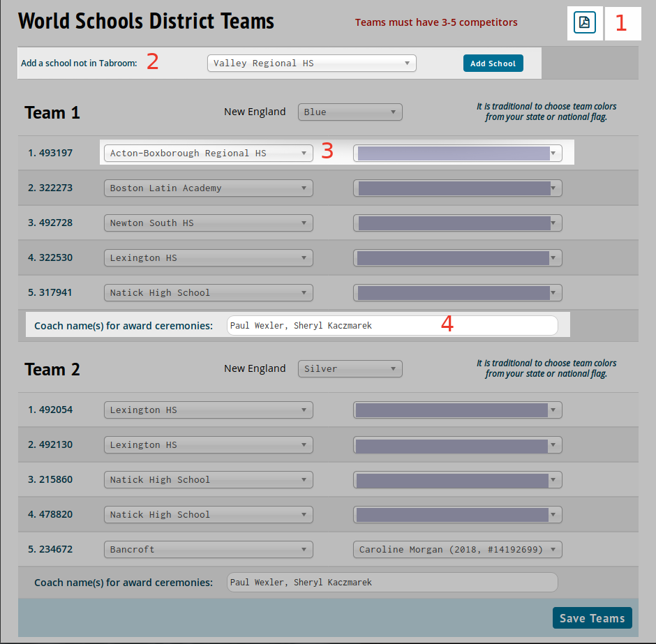
Task: Open competitor dropdown for entry 493197
Action: point(457,153)
